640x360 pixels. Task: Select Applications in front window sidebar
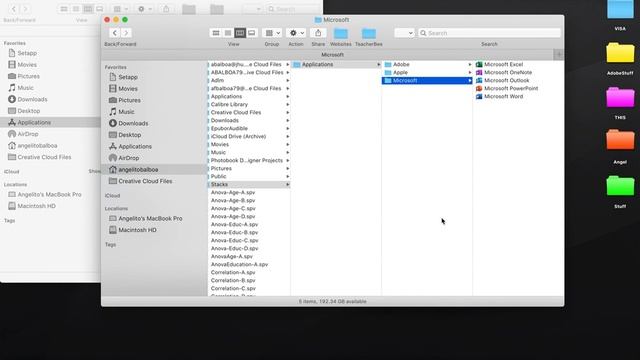153,146
